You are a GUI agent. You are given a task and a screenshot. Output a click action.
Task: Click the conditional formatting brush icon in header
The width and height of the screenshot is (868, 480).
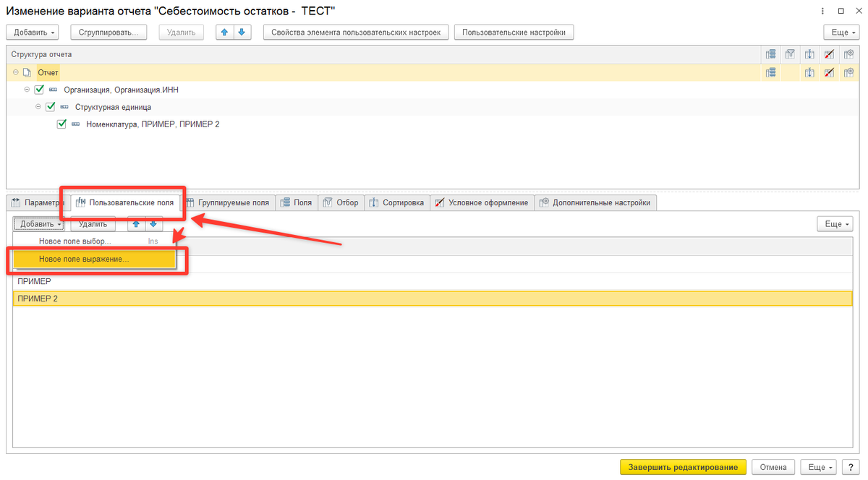[x=830, y=54]
